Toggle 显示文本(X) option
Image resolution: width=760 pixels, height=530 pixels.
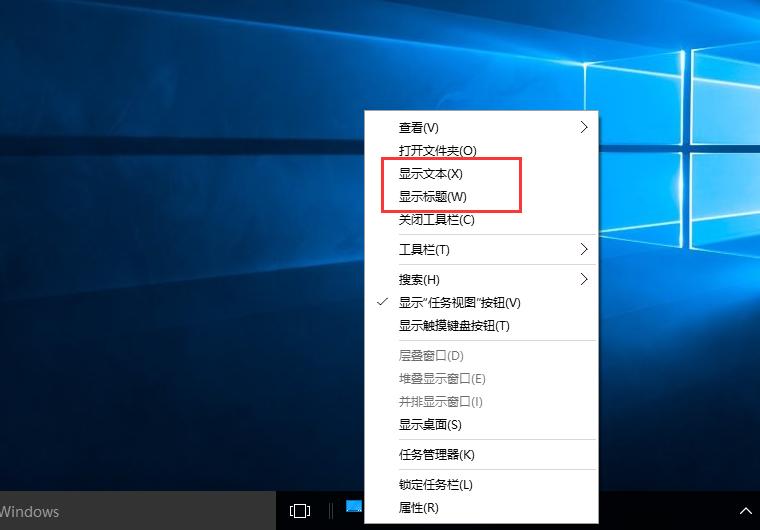point(481,174)
